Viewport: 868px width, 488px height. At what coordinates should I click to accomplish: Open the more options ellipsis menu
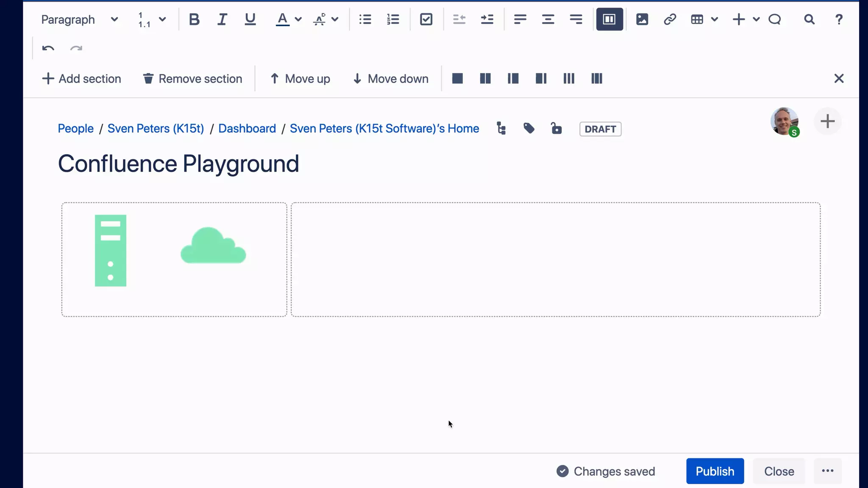pyautogui.click(x=828, y=471)
